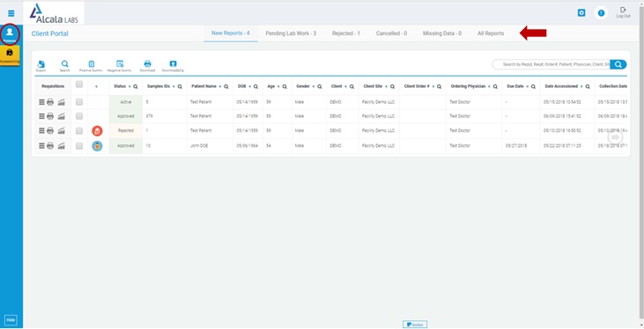
Task: Open the Accessioning sidebar section
Action: click(x=10, y=55)
